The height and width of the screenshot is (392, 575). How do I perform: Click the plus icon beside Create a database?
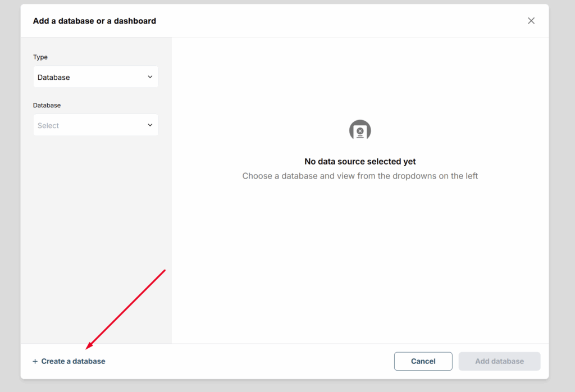pyautogui.click(x=35, y=361)
